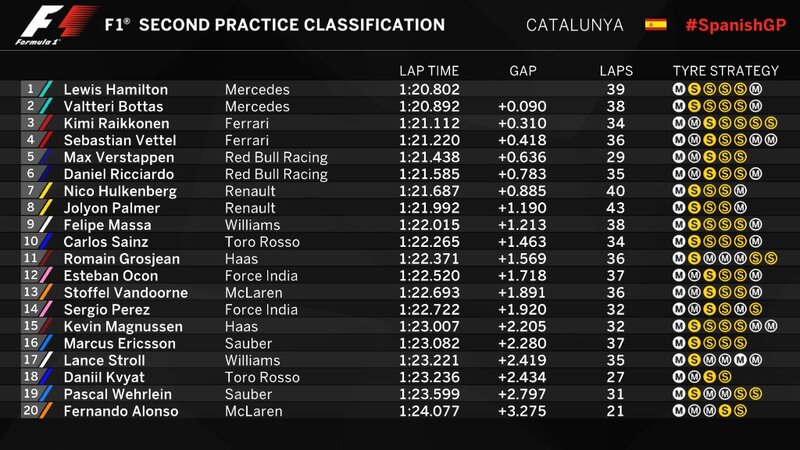800x450 pixels.
Task: Select the LAP TIME column header
Action: click(x=429, y=71)
